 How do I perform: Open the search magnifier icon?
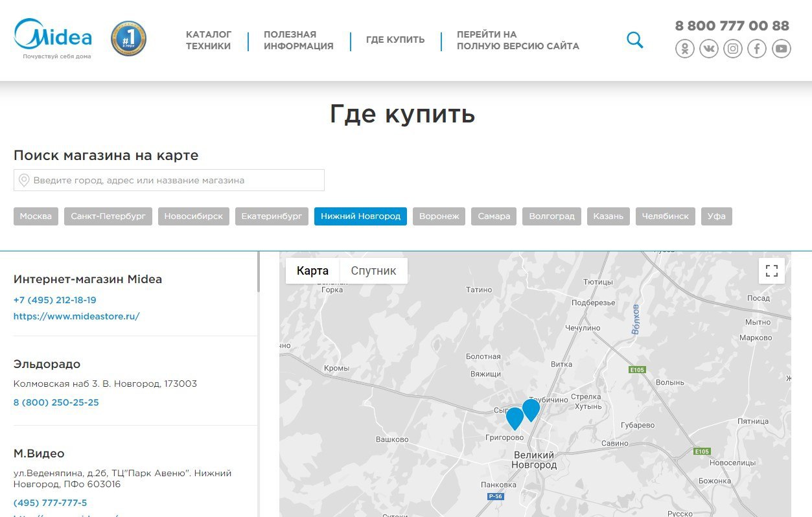635,40
